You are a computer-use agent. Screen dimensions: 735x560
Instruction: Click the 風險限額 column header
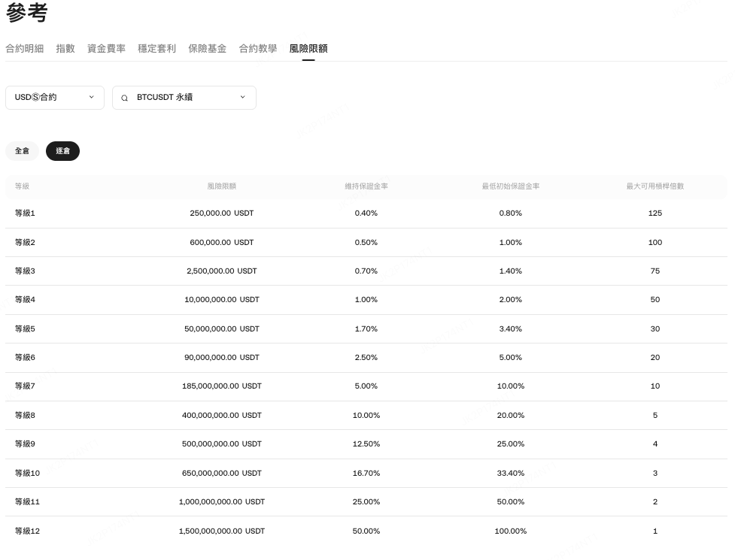(221, 186)
